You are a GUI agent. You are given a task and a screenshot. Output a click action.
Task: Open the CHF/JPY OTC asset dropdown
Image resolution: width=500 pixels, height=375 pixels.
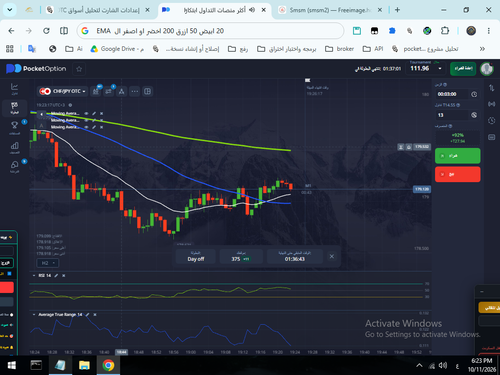62,91
